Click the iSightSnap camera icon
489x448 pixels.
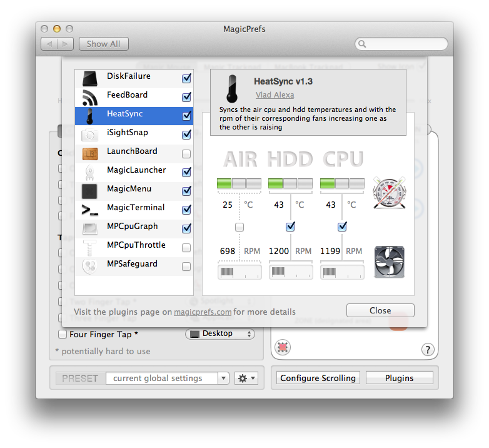(x=90, y=135)
